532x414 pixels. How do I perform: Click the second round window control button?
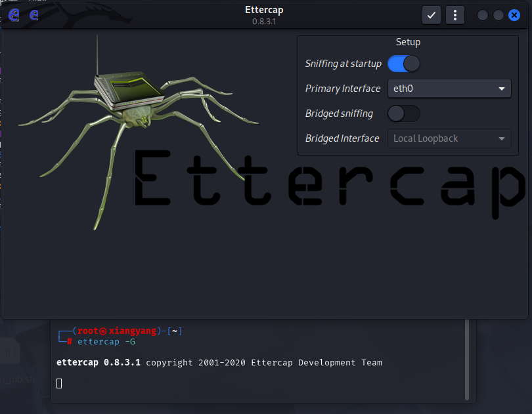click(x=498, y=15)
